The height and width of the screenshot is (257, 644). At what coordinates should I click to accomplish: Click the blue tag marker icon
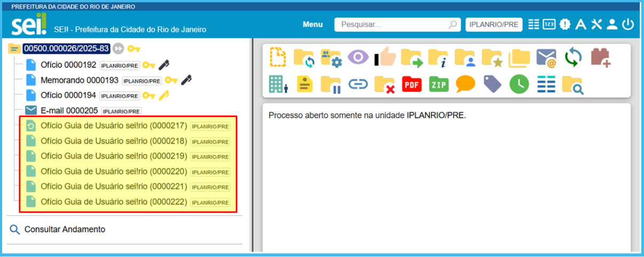[492, 84]
